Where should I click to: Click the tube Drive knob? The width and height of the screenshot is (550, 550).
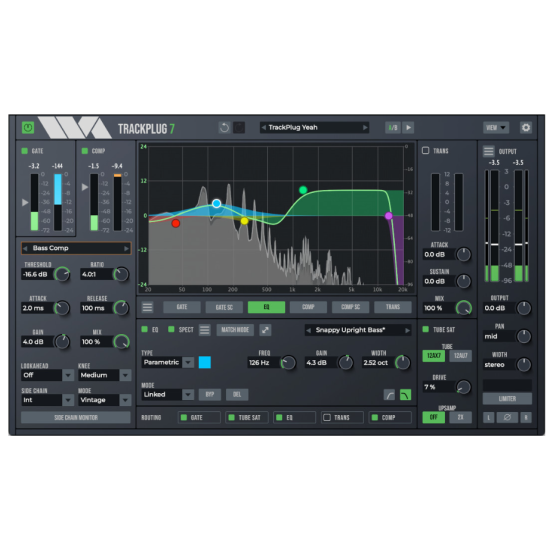pyautogui.click(x=463, y=387)
